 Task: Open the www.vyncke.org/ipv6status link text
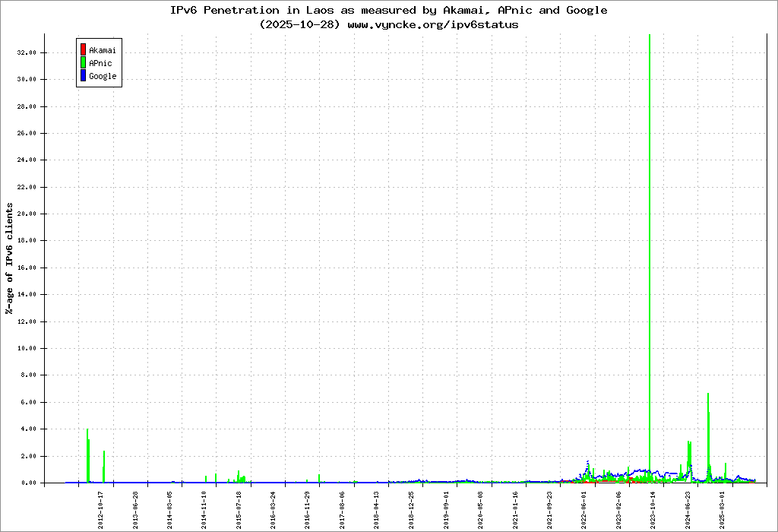point(432,24)
